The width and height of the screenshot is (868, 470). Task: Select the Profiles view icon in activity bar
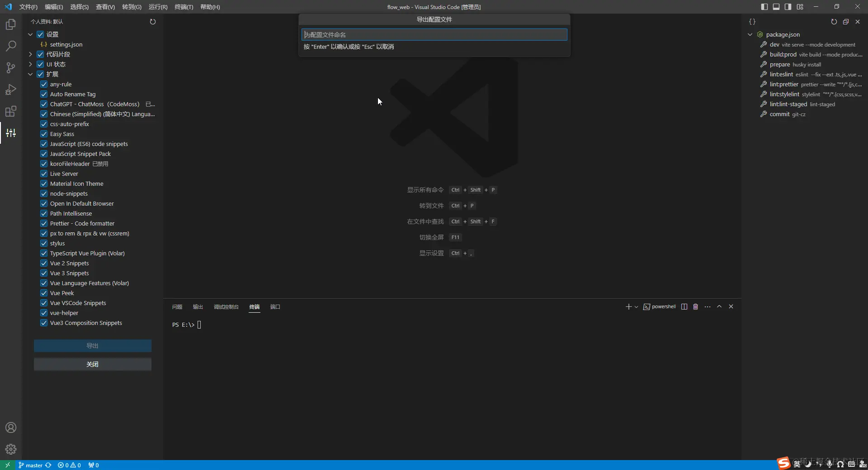coord(11,133)
